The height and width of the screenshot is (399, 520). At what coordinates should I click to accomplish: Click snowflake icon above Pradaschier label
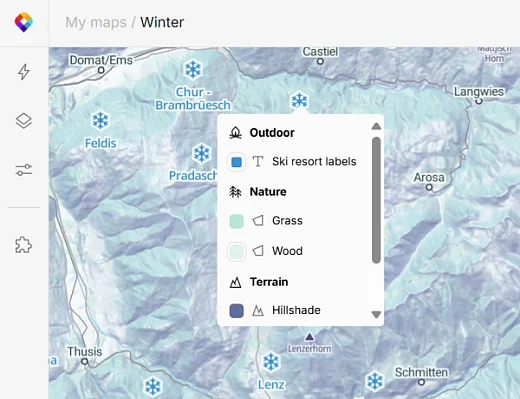pos(202,153)
